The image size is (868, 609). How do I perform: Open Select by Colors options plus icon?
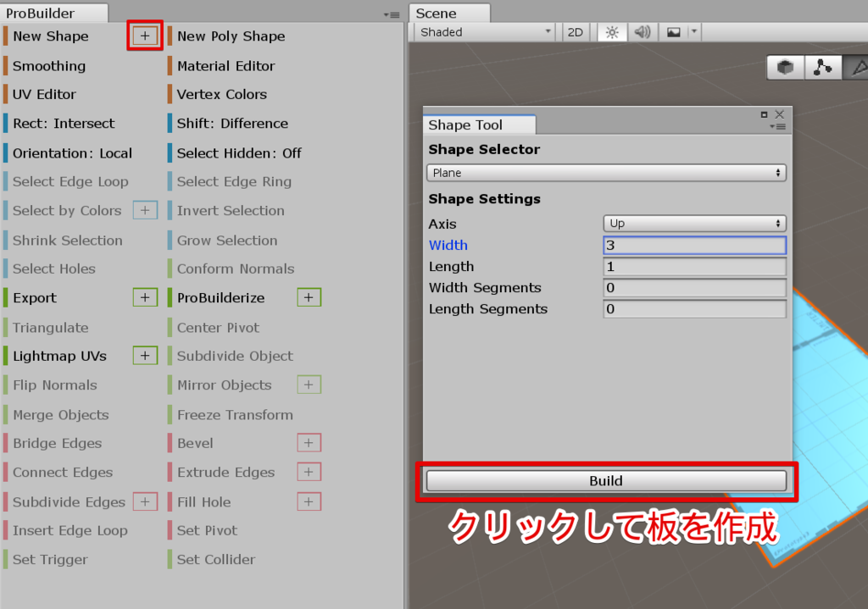point(145,210)
